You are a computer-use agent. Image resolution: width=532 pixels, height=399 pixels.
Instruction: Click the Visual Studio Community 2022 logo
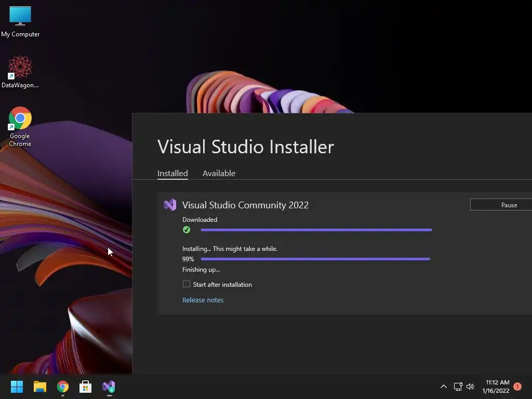pyautogui.click(x=170, y=205)
